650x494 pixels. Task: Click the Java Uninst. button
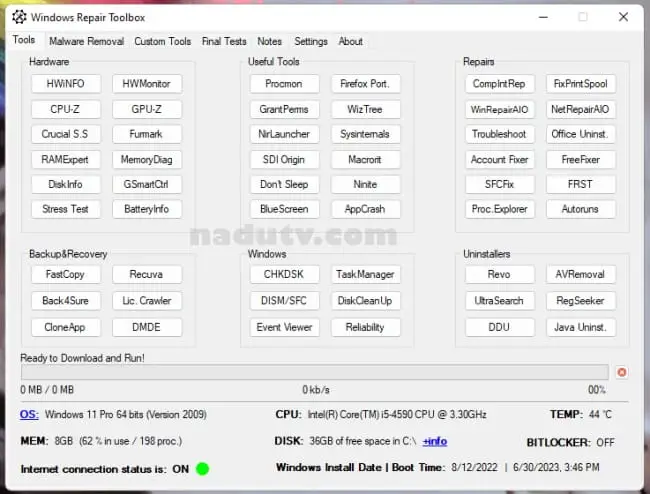(580, 327)
